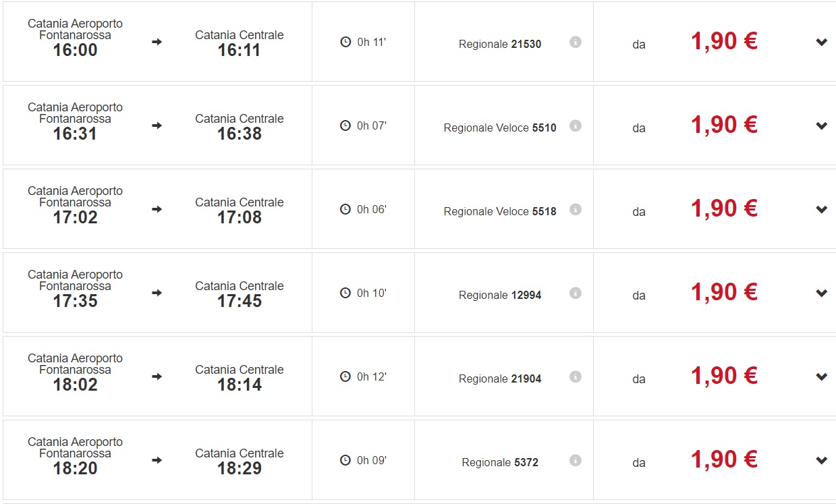
Task: Select the 18:02 departure time
Action: pos(75,385)
